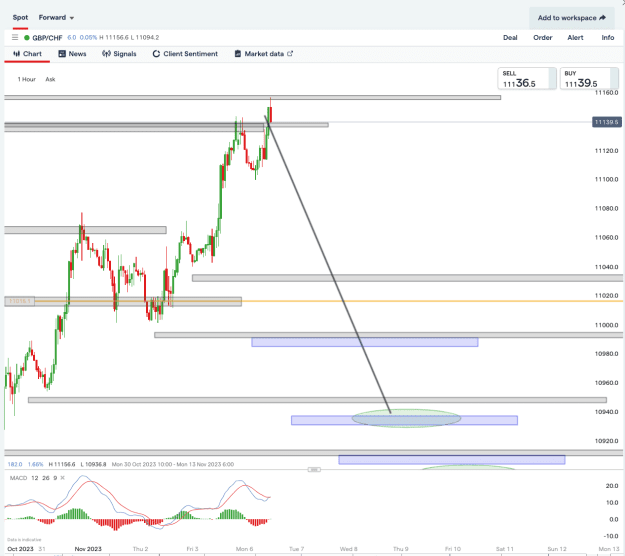
Task: Click the News tab icon
Action: pos(62,54)
